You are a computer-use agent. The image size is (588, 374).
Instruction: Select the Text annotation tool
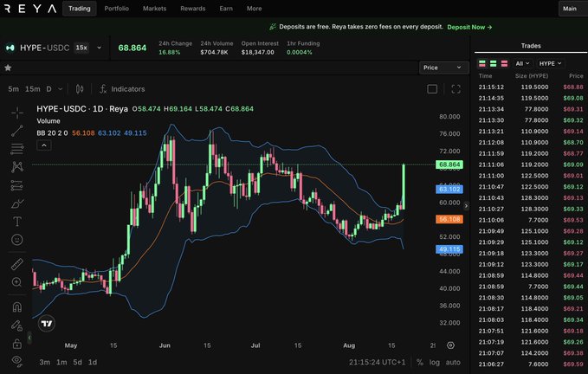pos(16,222)
